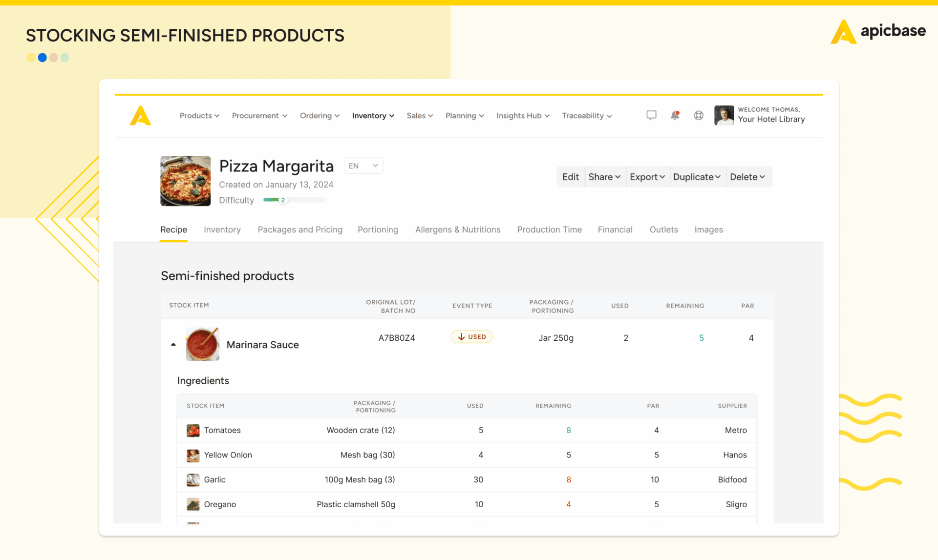Image resolution: width=938 pixels, height=560 pixels.
Task: Click the Apicbase home logo
Action: pos(141,116)
